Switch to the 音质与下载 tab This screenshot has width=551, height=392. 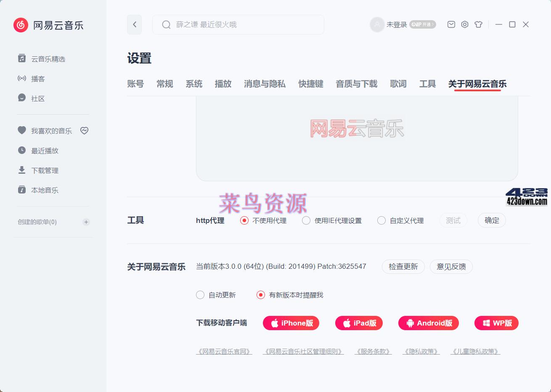[x=356, y=84]
